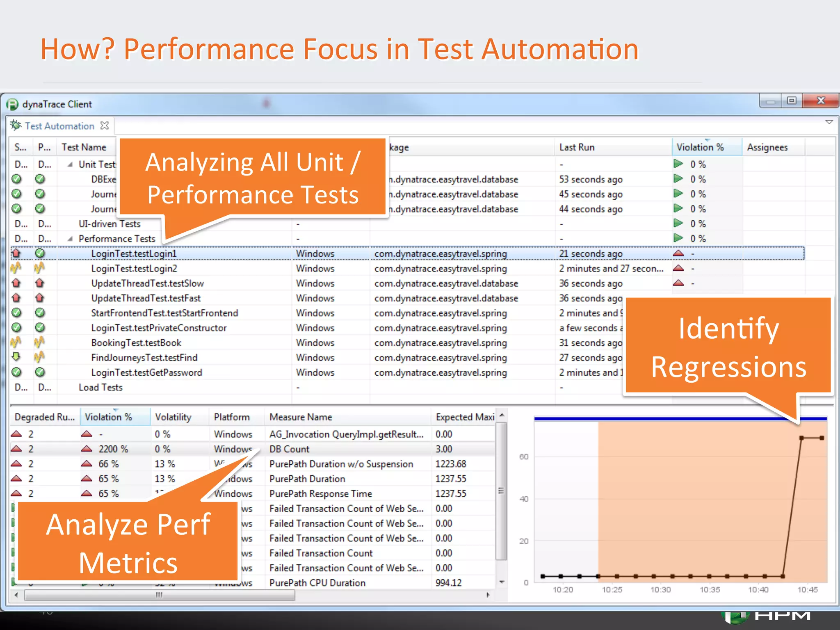Select the LoginTest.testLogin1 row
The height and width of the screenshot is (630, 840).
(407, 253)
